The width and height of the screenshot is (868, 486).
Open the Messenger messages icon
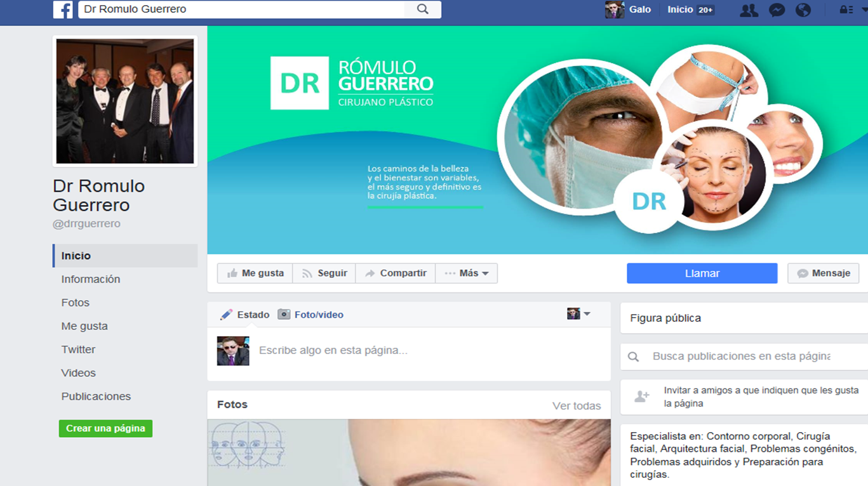point(777,10)
